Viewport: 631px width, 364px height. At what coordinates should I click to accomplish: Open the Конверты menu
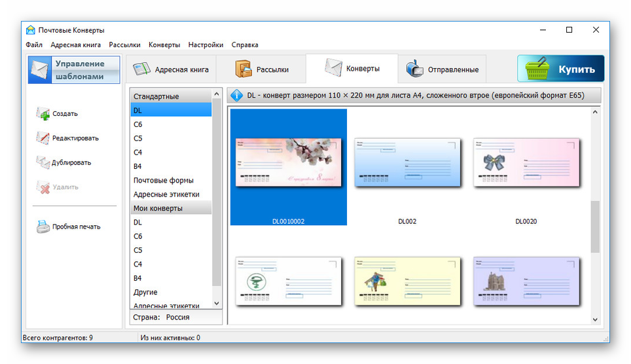click(164, 45)
